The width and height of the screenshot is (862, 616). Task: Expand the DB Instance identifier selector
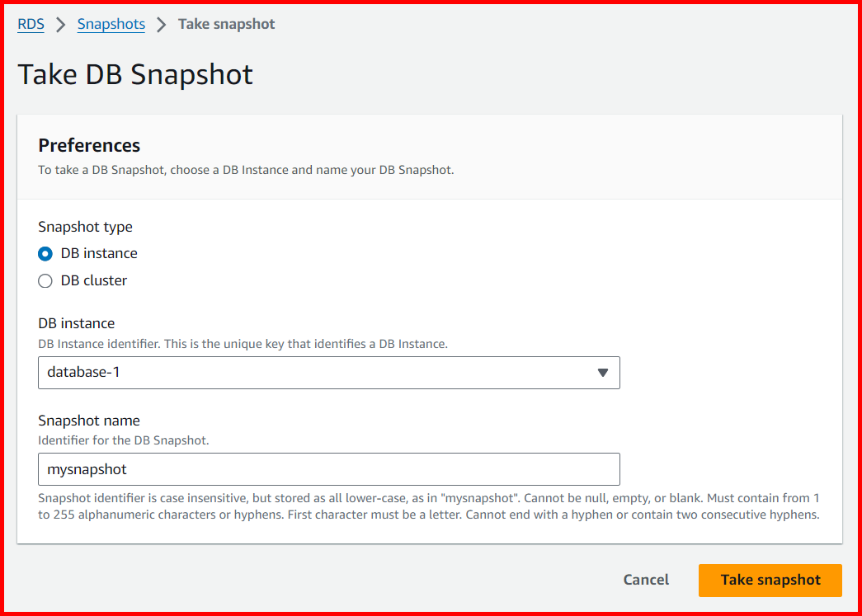click(328, 373)
